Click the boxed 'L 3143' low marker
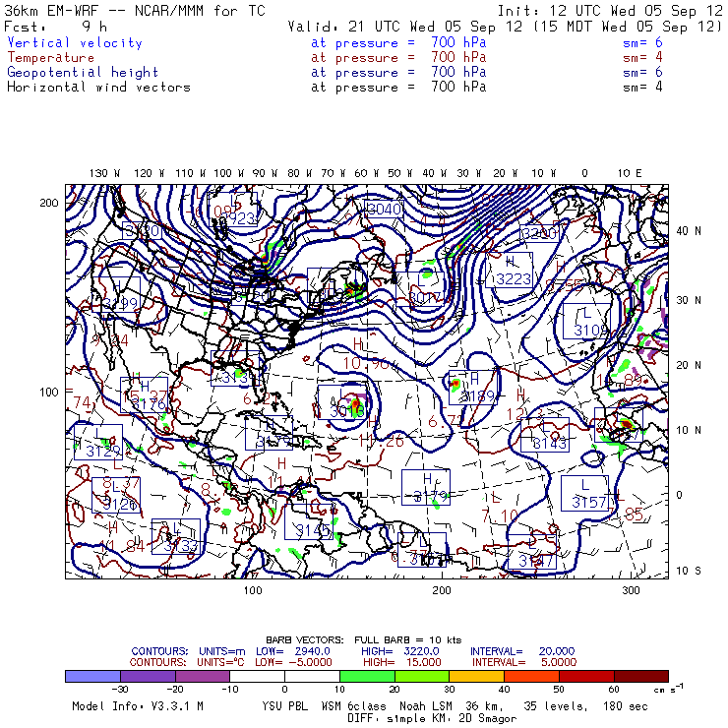 click(545, 435)
